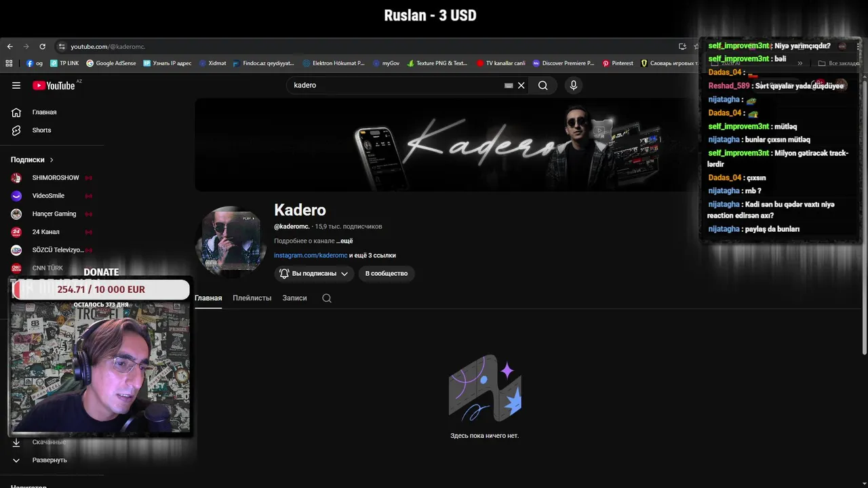The height and width of the screenshot is (488, 868).
Task: Open the Pinterest bookmark
Action: tap(618, 63)
